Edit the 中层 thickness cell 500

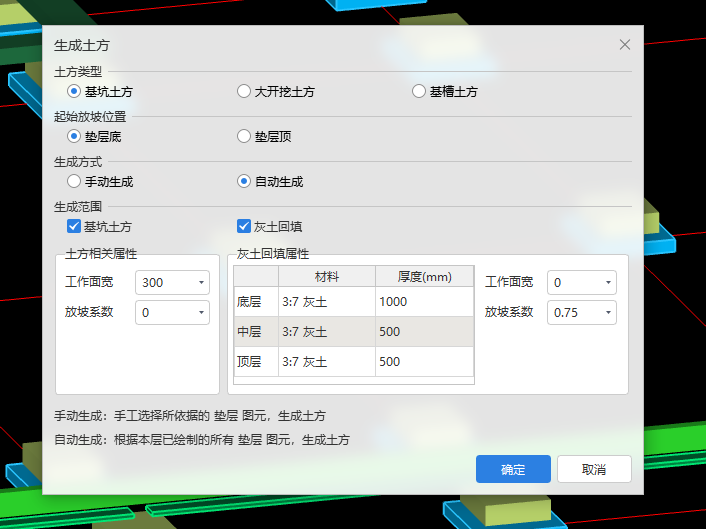point(425,332)
